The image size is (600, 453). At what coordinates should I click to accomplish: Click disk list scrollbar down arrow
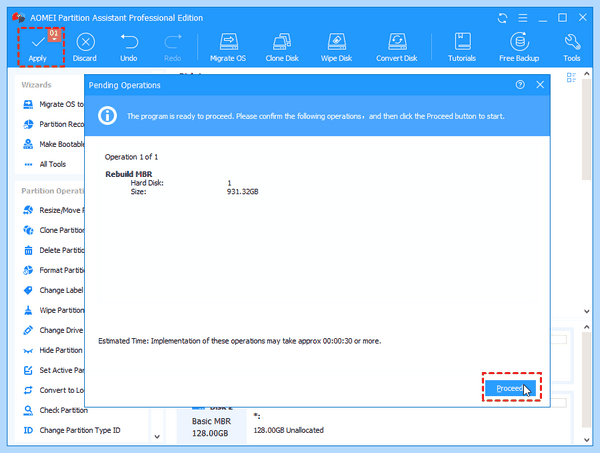[587, 311]
